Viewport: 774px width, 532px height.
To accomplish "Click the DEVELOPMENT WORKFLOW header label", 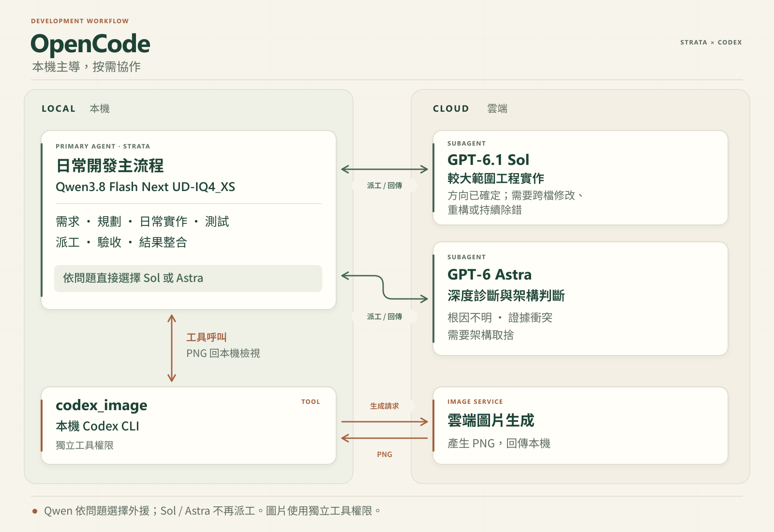I will (x=80, y=21).
